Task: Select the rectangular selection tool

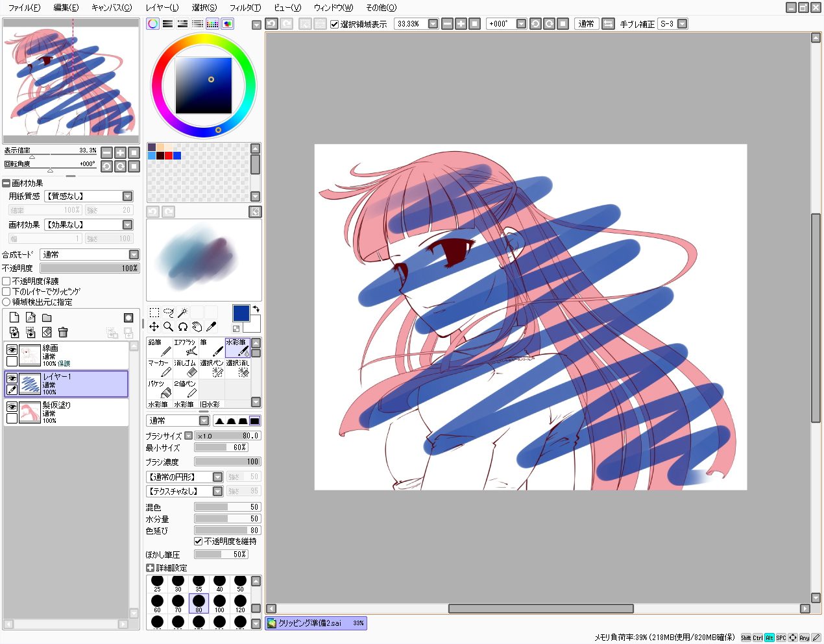Action: (154, 313)
